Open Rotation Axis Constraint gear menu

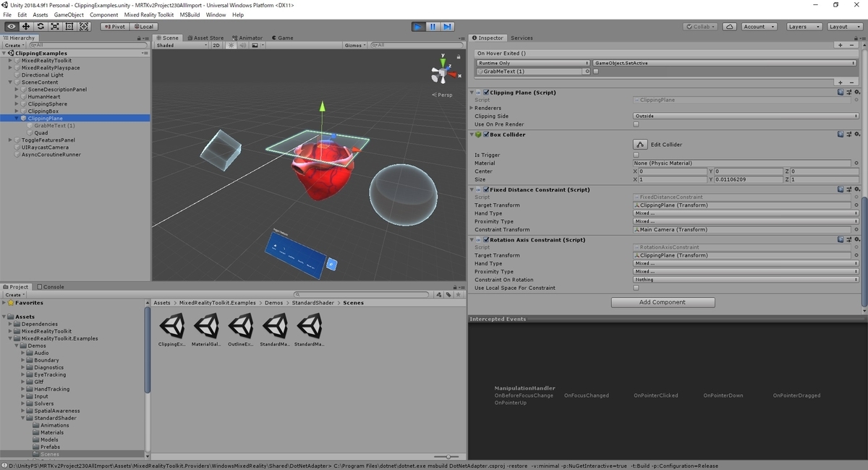pyautogui.click(x=857, y=240)
